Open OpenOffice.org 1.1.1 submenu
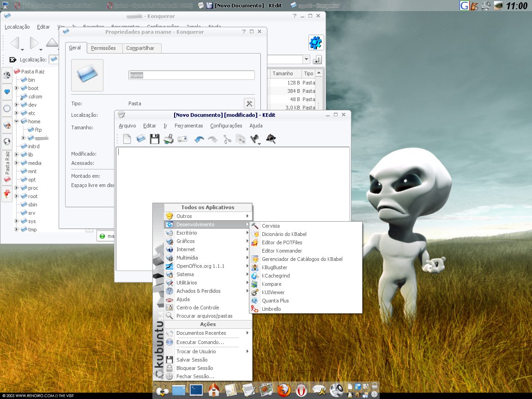The height and width of the screenshot is (399, 532). tap(208, 266)
